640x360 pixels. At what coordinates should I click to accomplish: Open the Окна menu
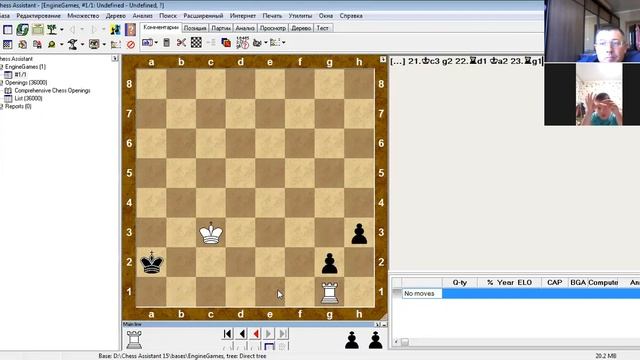[x=326, y=16]
